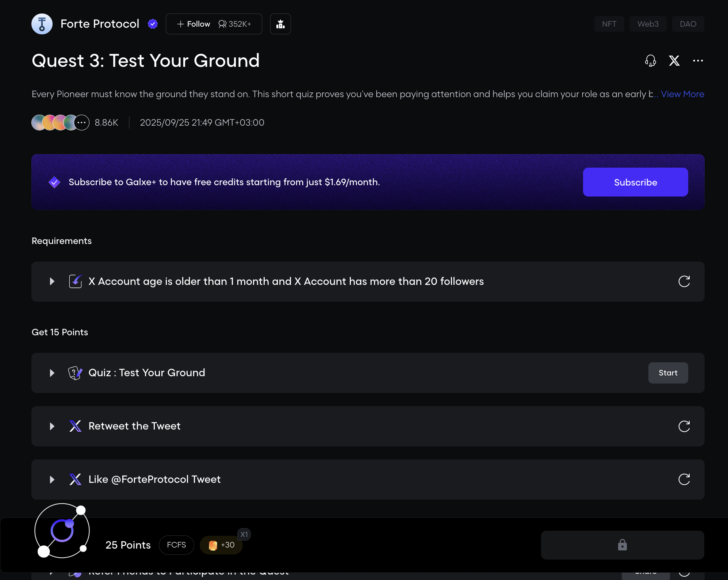Select the Web3 tag
This screenshot has height=580, width=728.
coord(648,24)
